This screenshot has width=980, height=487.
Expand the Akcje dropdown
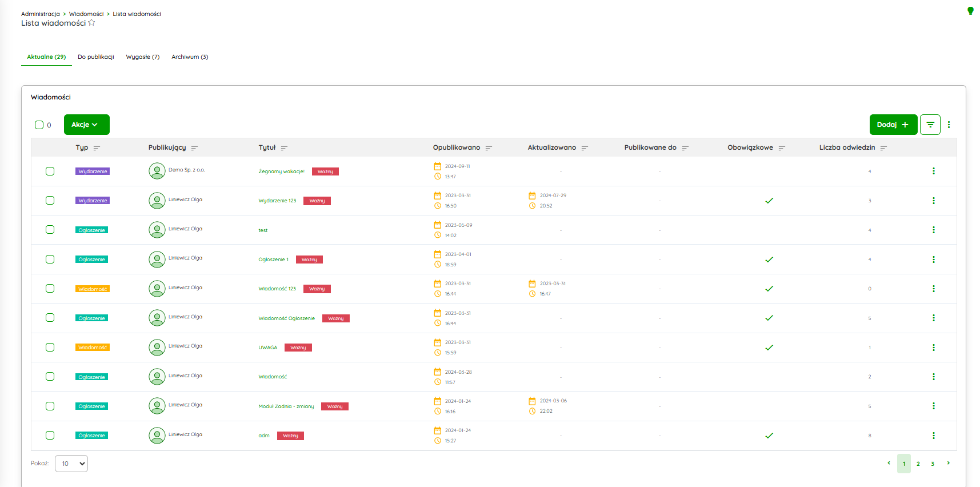86,125
